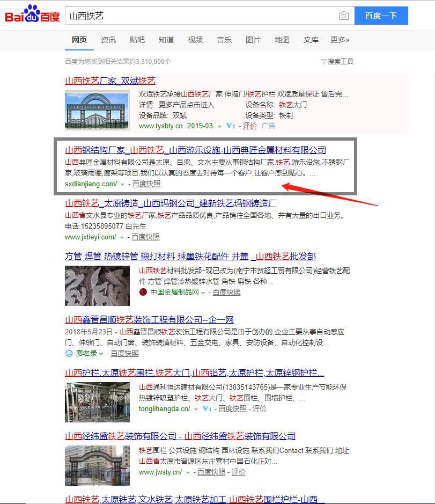Open 百度快照 for www.jxtieyi.com result
This screenshot has width=435, height=504.
[145, 237]
